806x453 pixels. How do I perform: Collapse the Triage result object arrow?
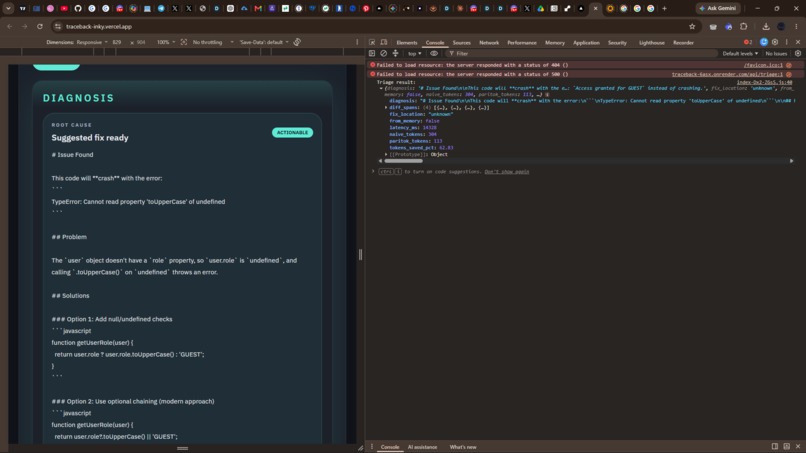pos(381,88)
